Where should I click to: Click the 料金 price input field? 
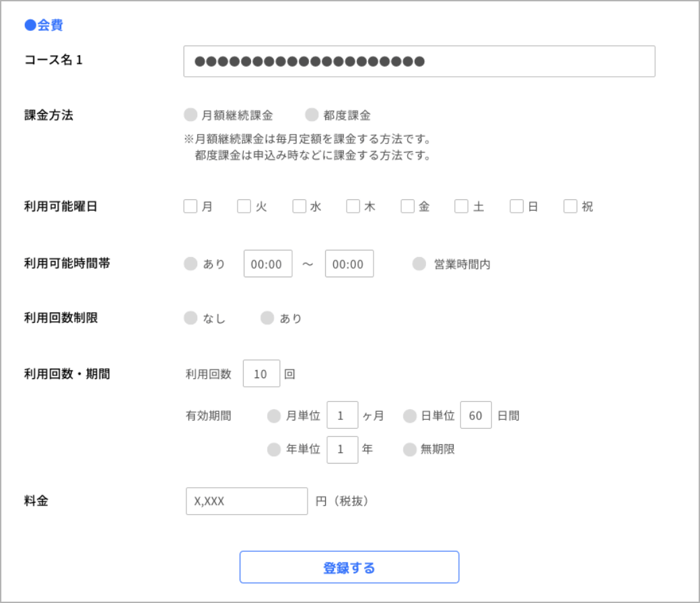point(246,501)
